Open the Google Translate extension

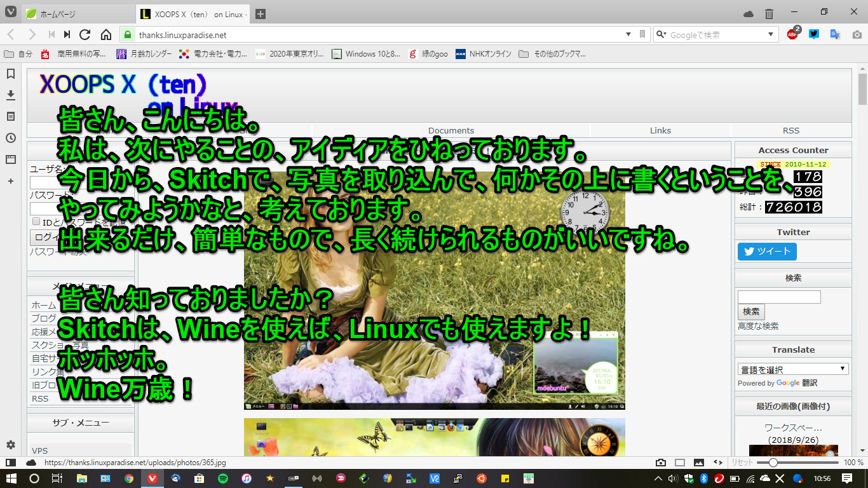tap(836, 34)
